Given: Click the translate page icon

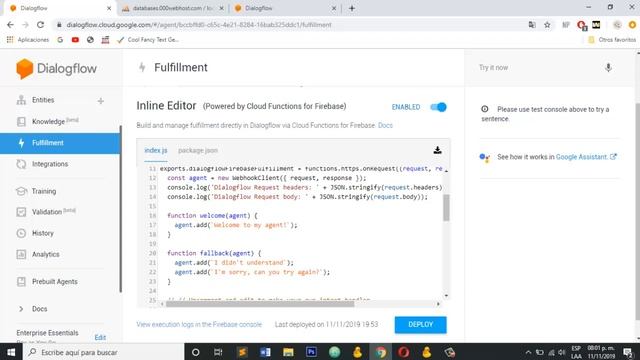Looking at the screenshot, I should tap(532, 25).
